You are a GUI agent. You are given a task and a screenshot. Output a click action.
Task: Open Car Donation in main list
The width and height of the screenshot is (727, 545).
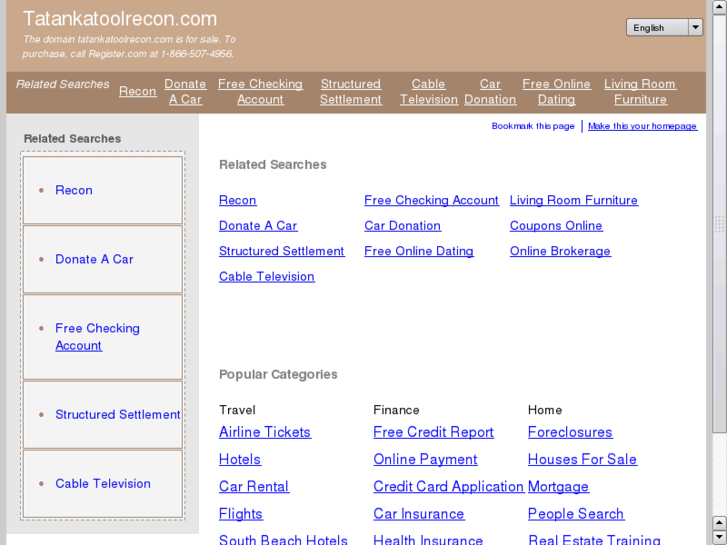[x=402, y=225]
